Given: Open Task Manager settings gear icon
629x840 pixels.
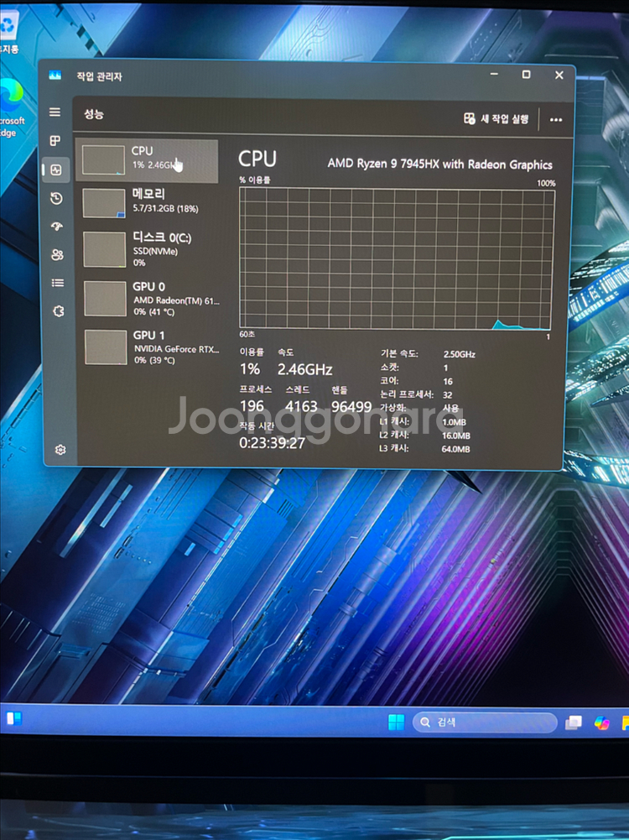Looking at the screenshot, I should (60, 450).
